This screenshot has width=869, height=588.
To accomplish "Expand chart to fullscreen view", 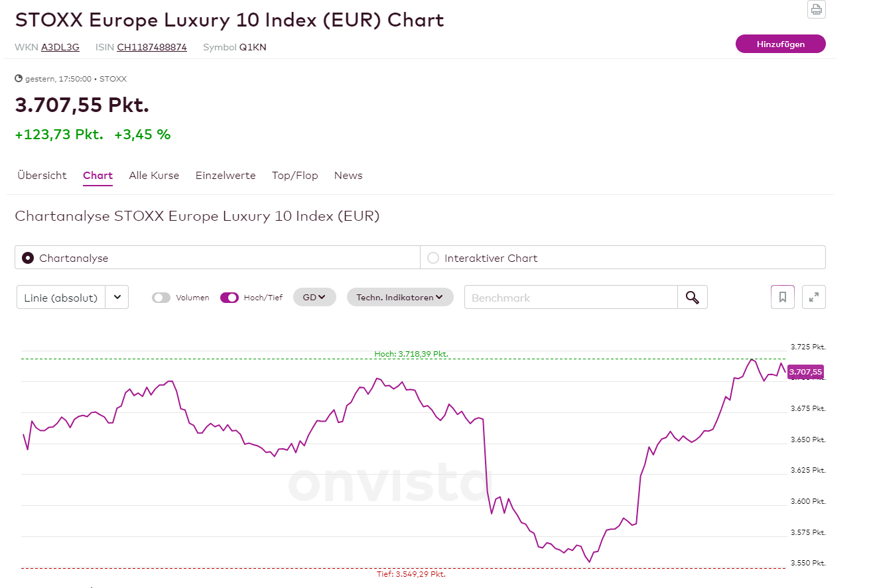I will coord(813,297).
